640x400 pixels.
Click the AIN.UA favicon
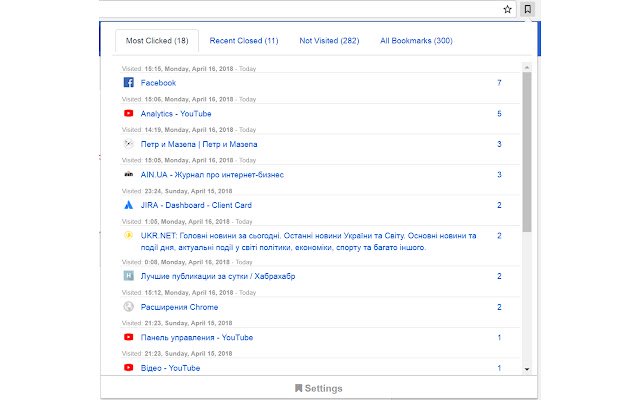[129, 174]
